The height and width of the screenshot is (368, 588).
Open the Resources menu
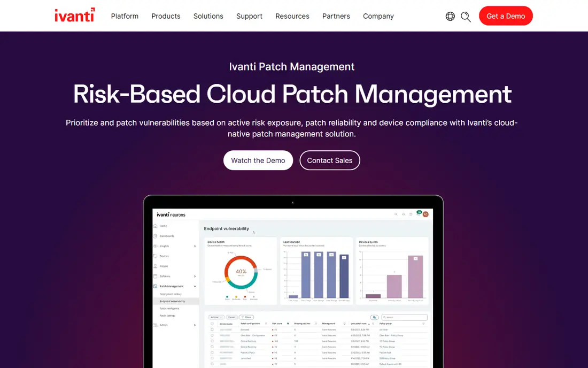[x=292, y=16]
